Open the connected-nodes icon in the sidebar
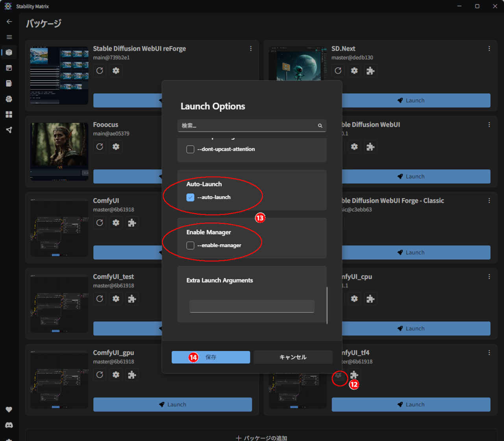Viewport: 504px width, 441px height. click(9, 130)
